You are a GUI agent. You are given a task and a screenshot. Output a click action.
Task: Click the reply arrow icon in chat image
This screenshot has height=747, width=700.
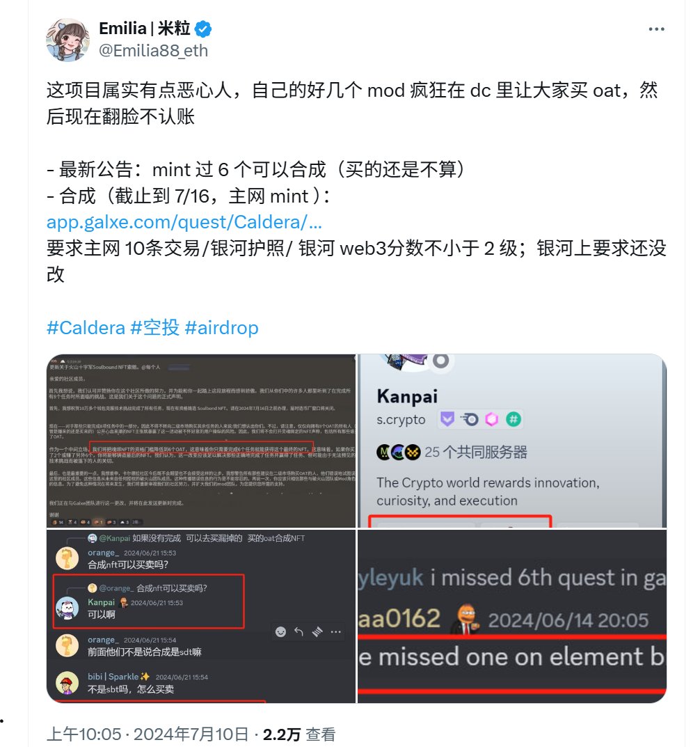(x=299, y=631)
